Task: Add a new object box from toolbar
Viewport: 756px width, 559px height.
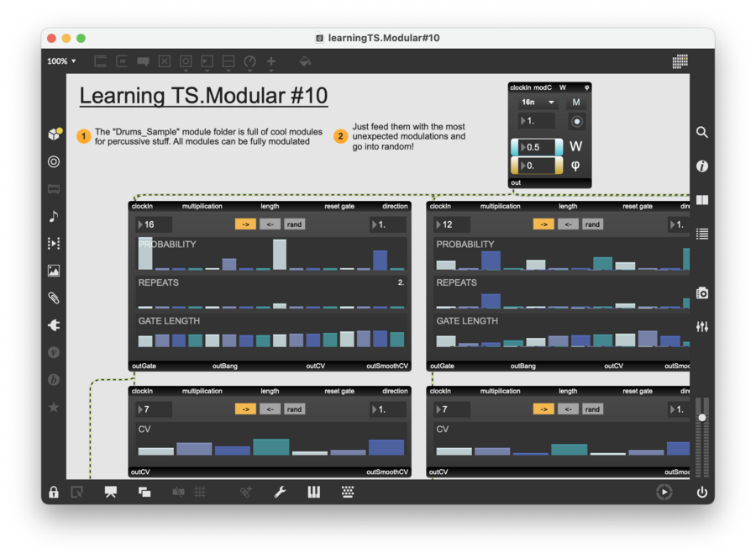Action: pos(100,61)
